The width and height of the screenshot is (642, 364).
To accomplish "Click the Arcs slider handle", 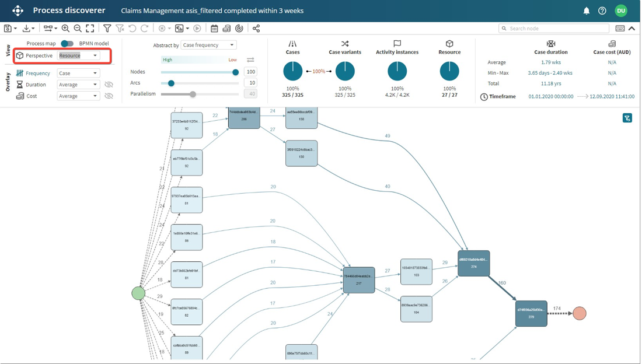I will [171, 83].
